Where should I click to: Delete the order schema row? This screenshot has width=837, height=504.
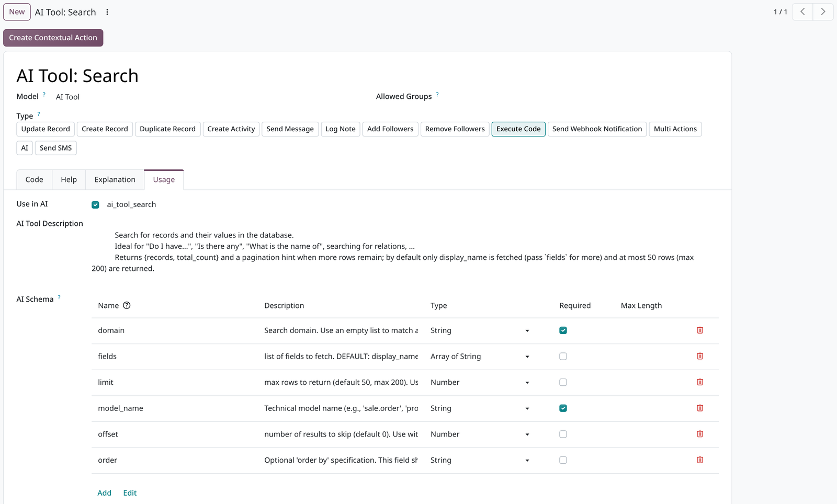[x=700, y=460]
